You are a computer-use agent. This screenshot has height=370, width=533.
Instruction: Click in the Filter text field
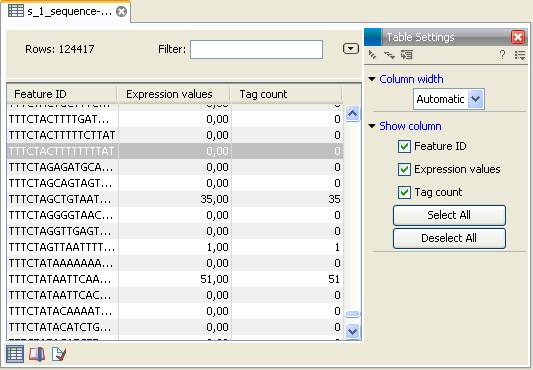pos(256,49)
